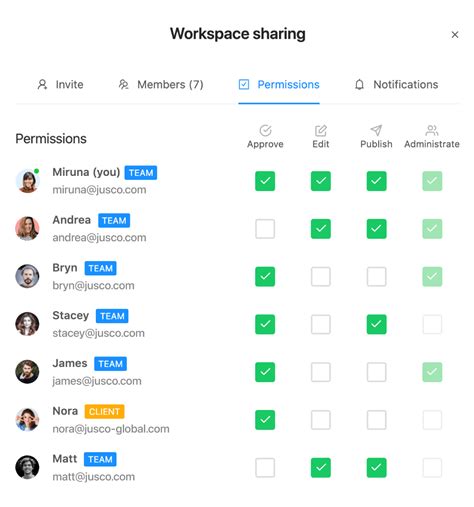Image resolution: width=474 pixels, height=507 pixels.
Task: Uncheck Approve permission for James
Action: (265, 372)
